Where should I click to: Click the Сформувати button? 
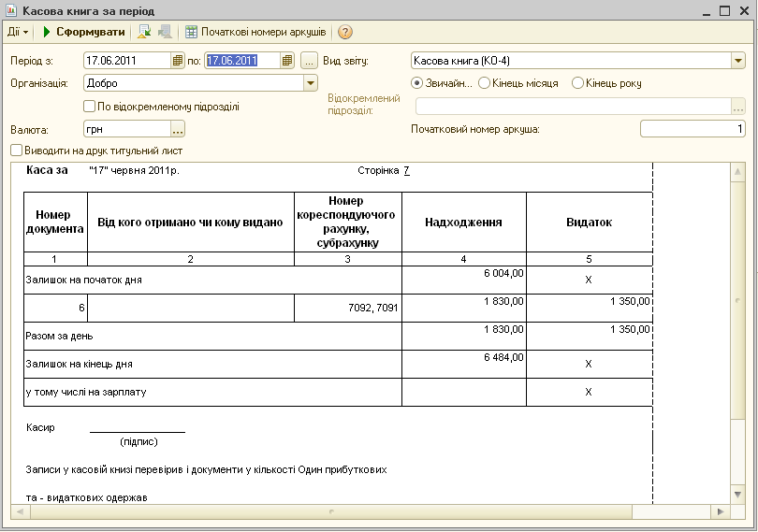[x=83, y=33]
